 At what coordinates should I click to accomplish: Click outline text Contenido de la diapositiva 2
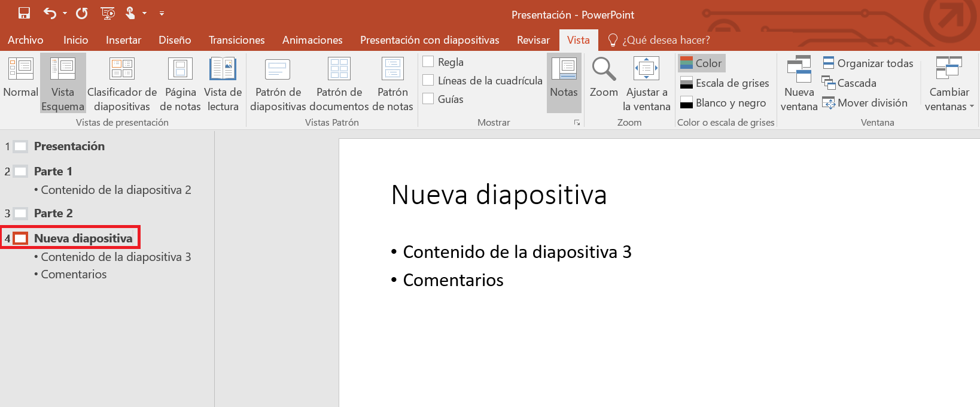(x=116, y=190)
